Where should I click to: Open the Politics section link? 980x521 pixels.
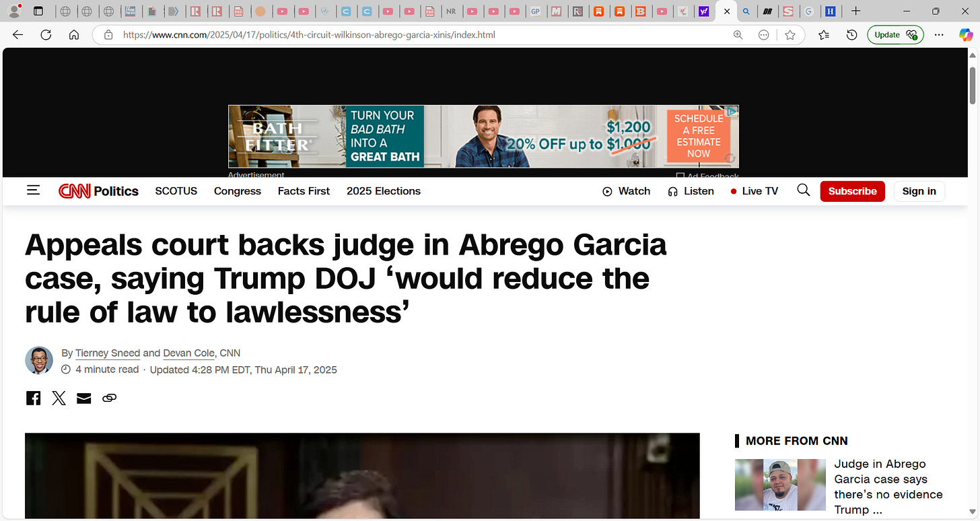(116, 191)
